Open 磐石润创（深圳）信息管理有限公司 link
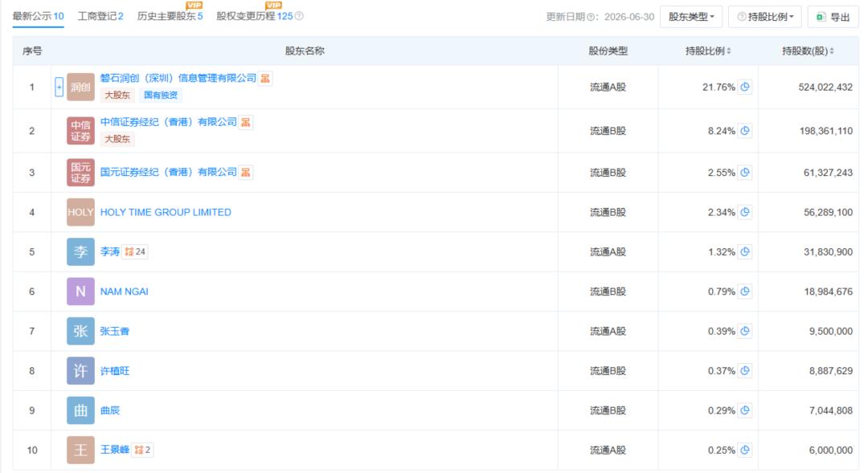Image resolution: width=868 pixels, height=473 pixels. coord(178,79)
